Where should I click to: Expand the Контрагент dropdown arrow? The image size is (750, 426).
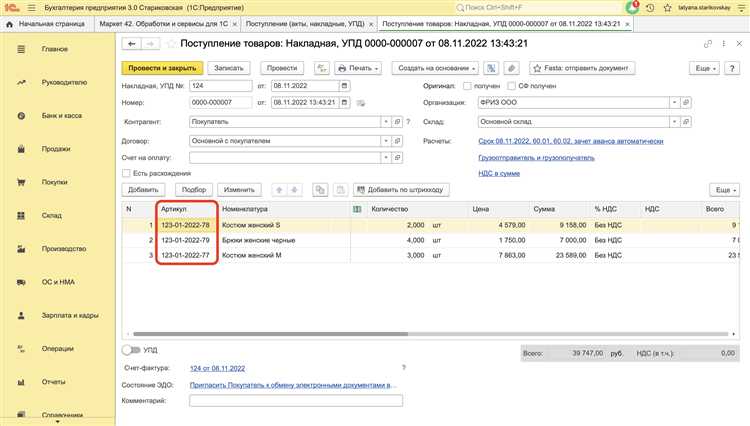coord(386,122)
